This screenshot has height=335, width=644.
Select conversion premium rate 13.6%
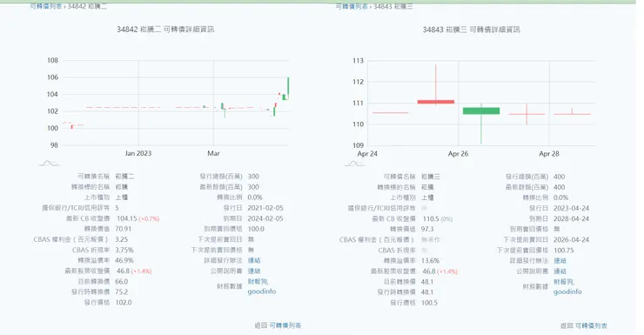[x=431, y=261]
